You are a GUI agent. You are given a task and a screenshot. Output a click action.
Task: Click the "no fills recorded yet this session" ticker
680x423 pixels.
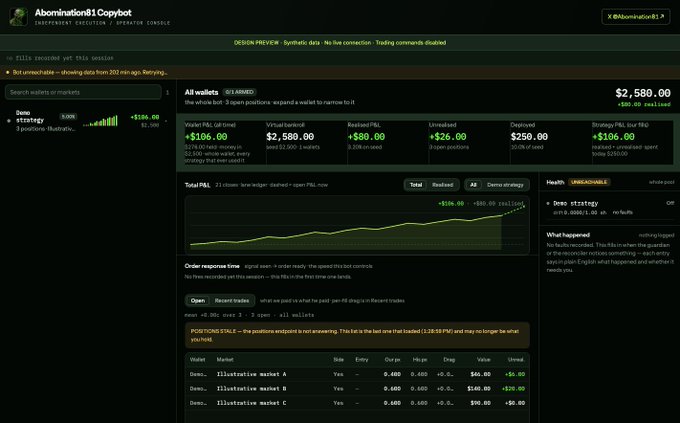(x=60, y=58)
